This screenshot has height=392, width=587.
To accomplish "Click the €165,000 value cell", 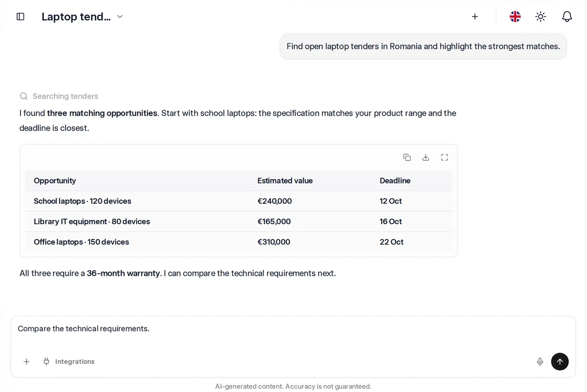I will point(274,221).
